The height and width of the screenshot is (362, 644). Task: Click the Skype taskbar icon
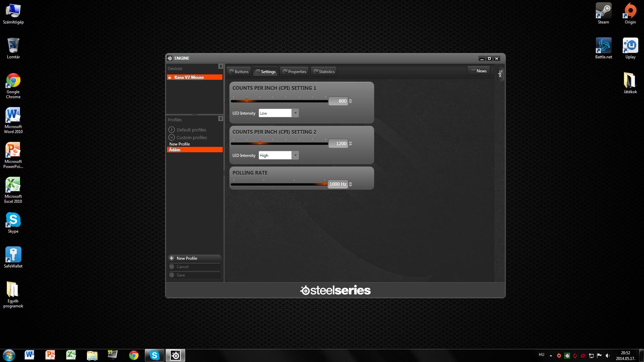pos(154,355)
